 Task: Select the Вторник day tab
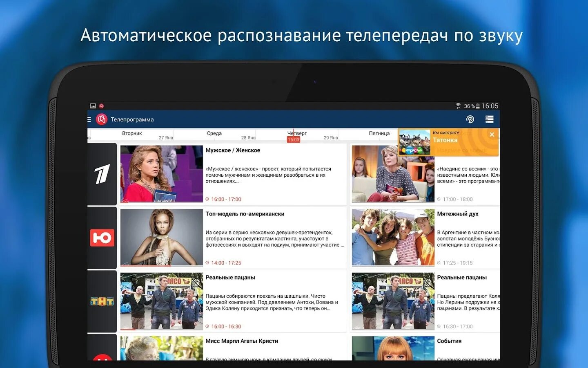click(x=132, y=133)
